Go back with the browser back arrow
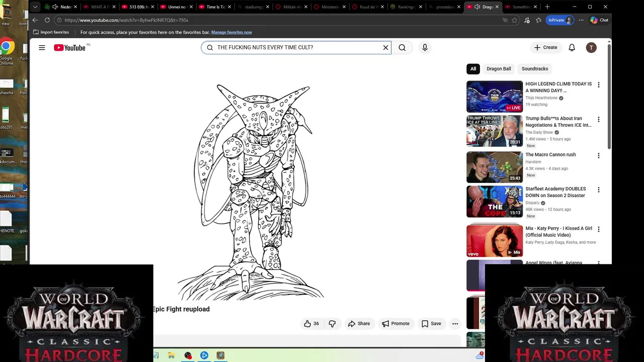The height and width of the screenshot is (362, 644). point(35,20)
